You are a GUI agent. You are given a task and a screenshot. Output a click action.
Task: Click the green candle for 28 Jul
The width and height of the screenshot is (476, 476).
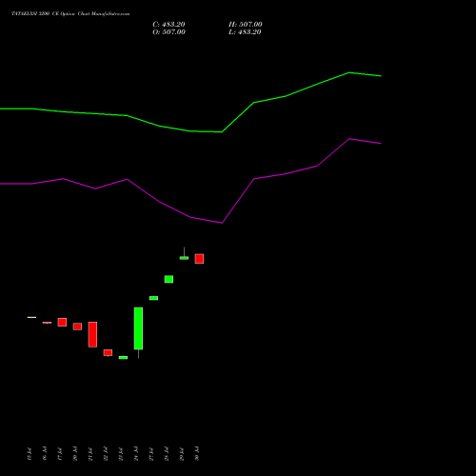click(x=169, y=279)
